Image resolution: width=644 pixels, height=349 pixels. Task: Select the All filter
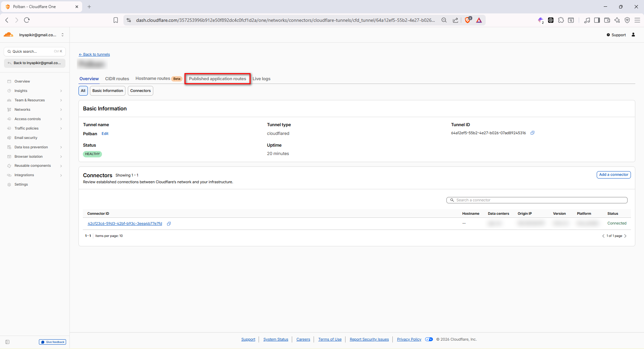pyautogui.click(x=83, y=91)
